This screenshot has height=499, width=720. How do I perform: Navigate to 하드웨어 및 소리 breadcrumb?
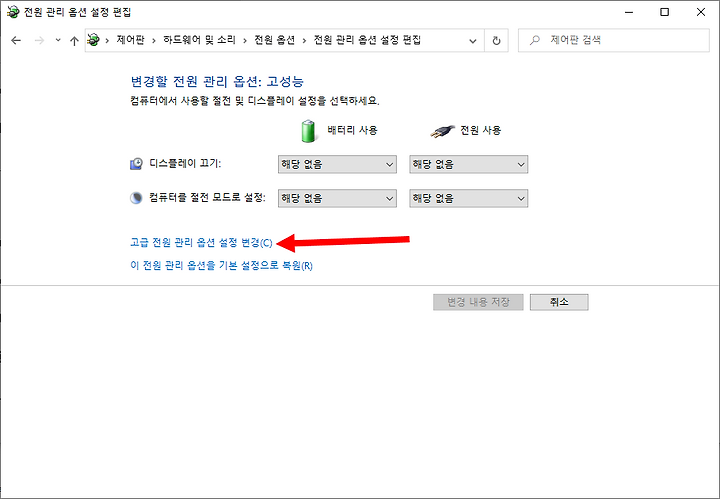coord(199,40)
